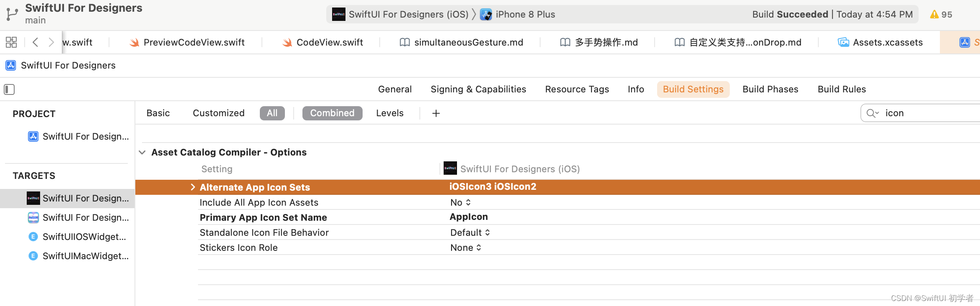Select the SwiftUIMacWidget extension target
The height and width of the screenshot is (306, 980).
click(x=79, y=256)
